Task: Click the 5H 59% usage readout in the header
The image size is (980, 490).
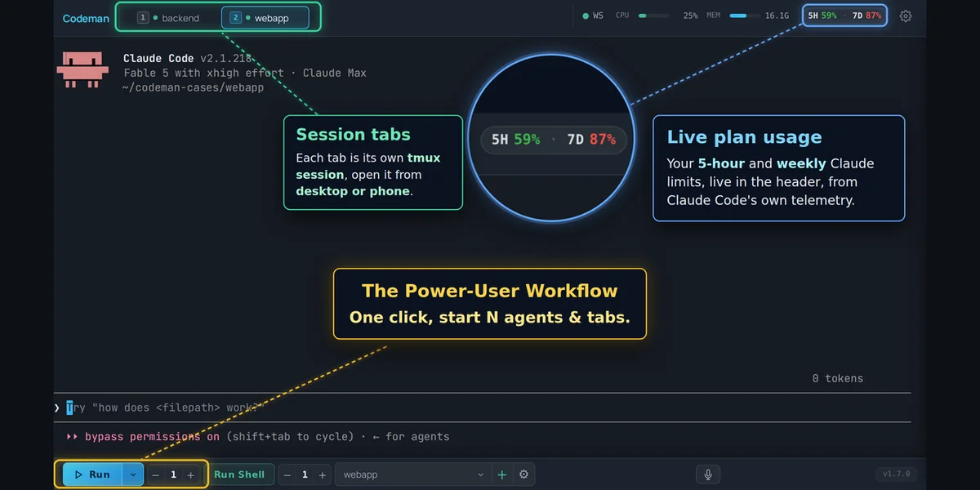Action: [822, 16]
